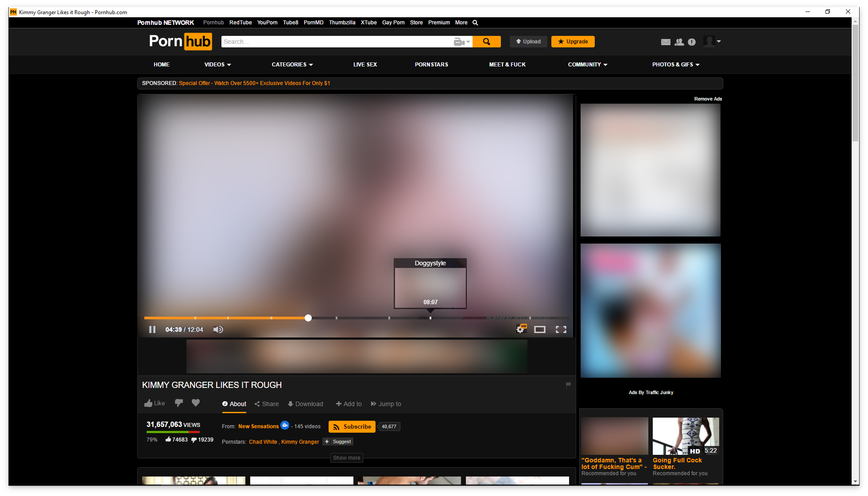Open the VIDEOS dropdown menu
This screenshot has height=496, width=868.
[x=217, y=64]
